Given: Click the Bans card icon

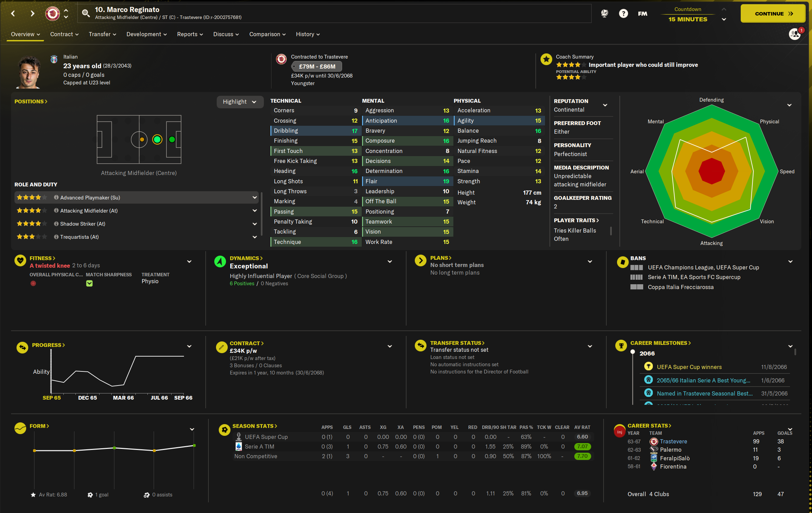Looking at the screenshot, I should point(623,262).
